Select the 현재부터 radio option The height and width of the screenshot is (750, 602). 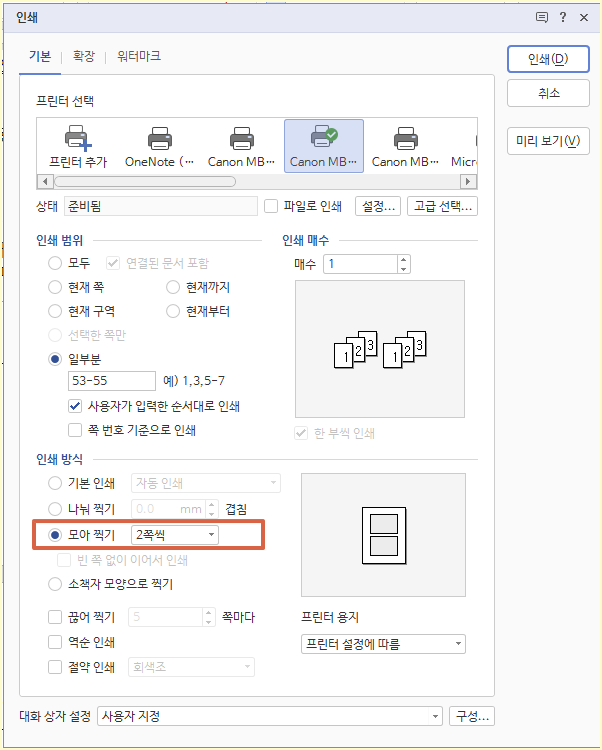click(173, 311)
